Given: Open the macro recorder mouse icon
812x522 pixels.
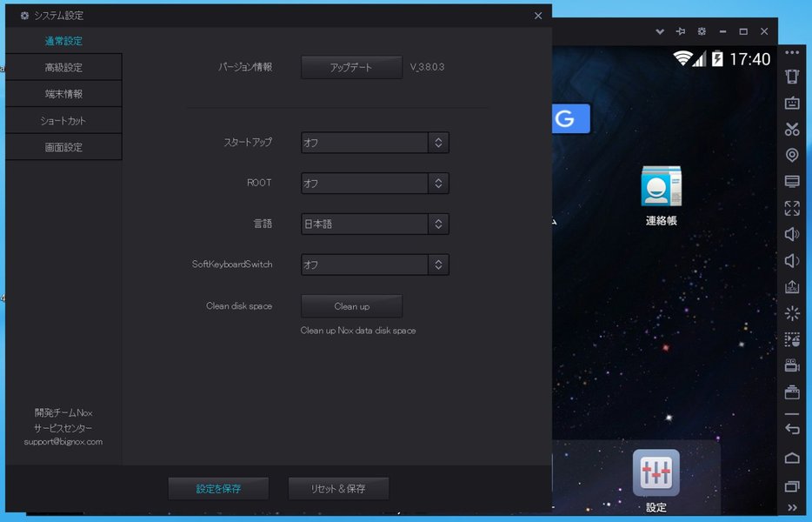Looking at the screenshot, I should 792,339.
